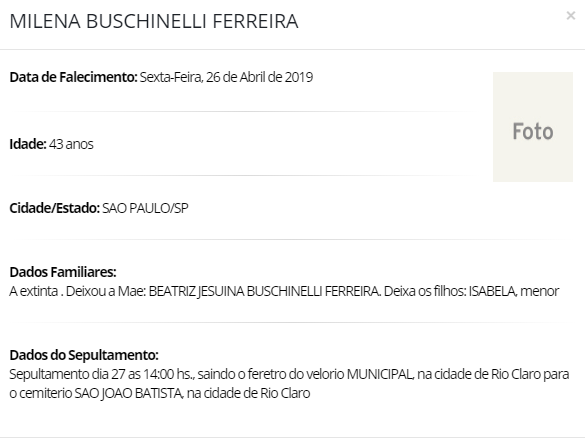Screen dimensions: 585x438
Task: Click the mother's name BEATRIZ JESUINA BUSCHINELLI FERREIRA
Action: [x=264, y=291]
